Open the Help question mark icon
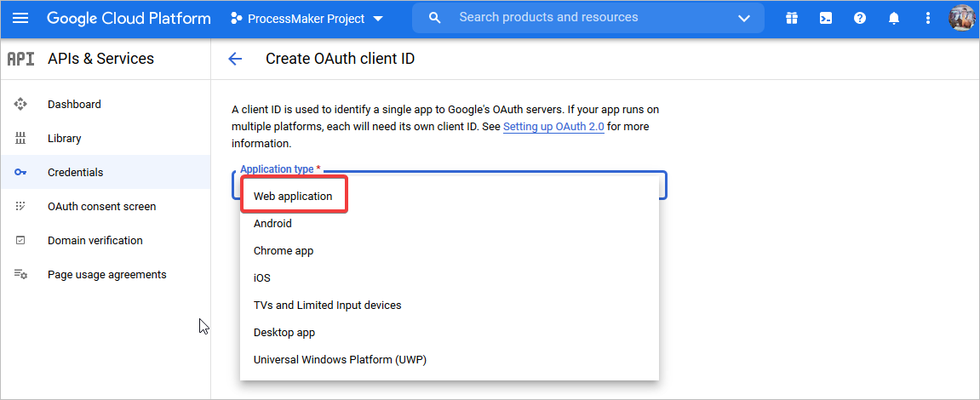980x400 pixels. [x=860, y=18]
